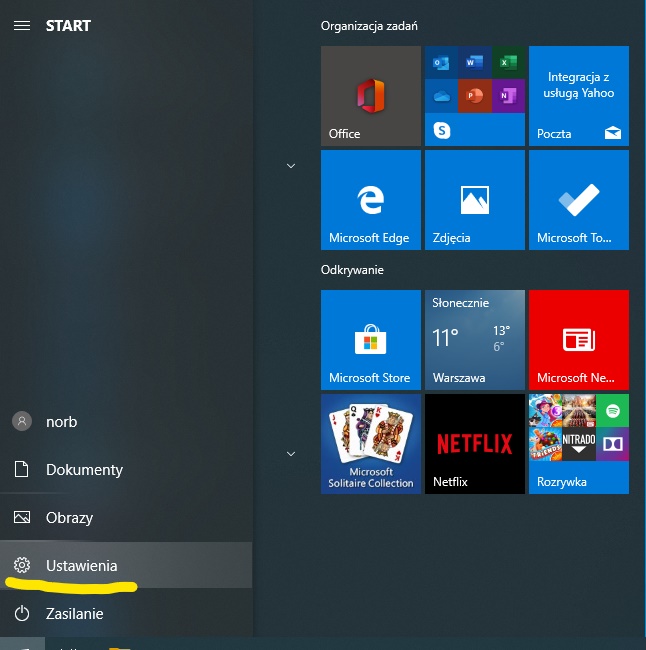Open Ustawienia settings

[x=126, y=565]
